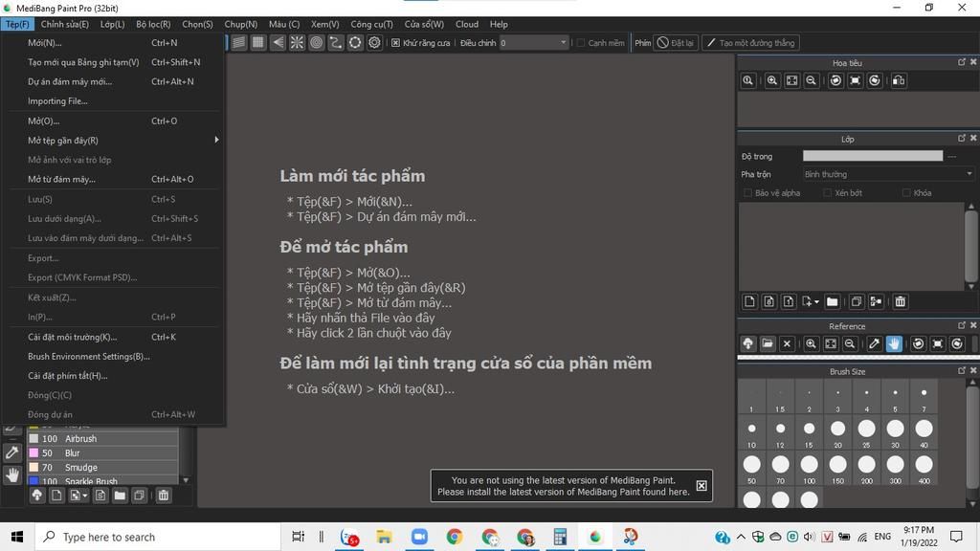Zoom in using the Navigator panel icon
980x551 pixels.
(772, 80)
